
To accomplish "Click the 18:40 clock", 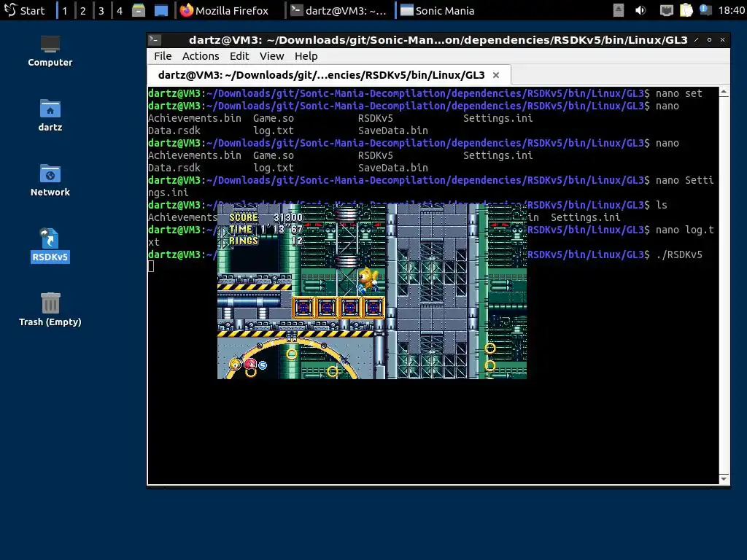I will pyautogui.click(x=731, y=10).
